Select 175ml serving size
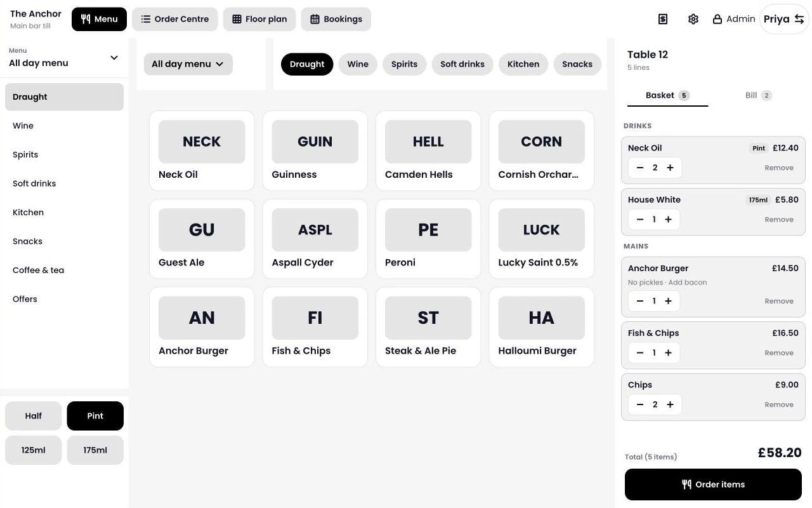The height and width of the screenshot is (508, 812). [x=95, y=450]
